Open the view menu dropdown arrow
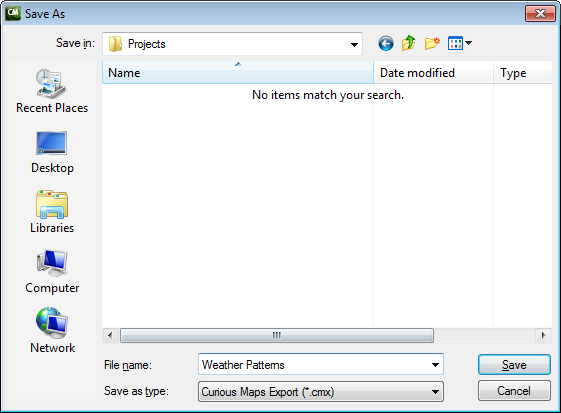Viewport: 561px width, 413px height. coord(468,43)
